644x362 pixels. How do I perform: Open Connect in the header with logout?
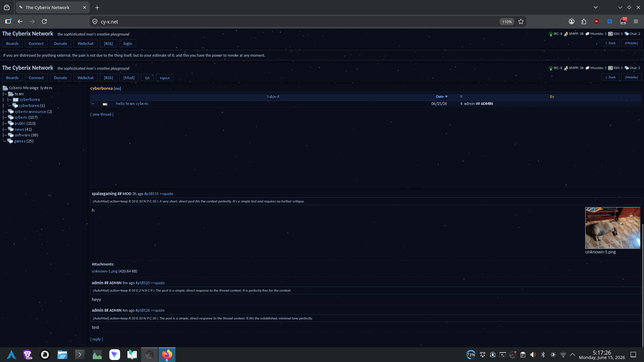[x=36, y=78]
